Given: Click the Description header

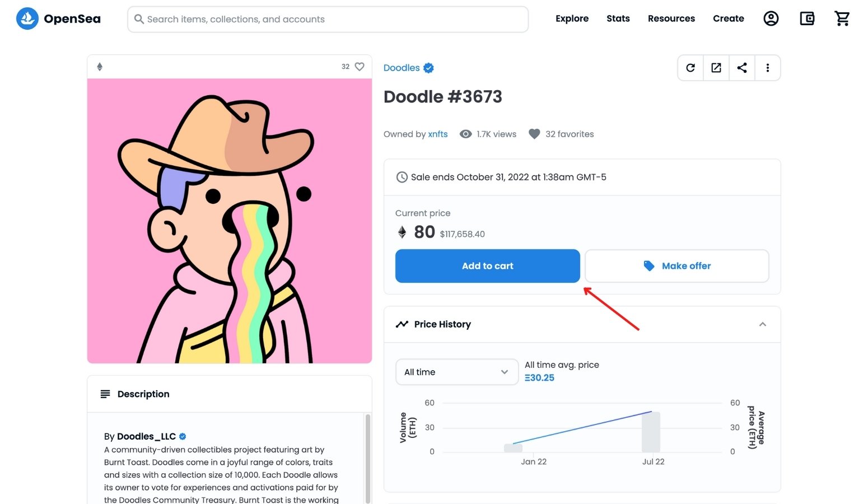Looking at the screenshot, I should click(x=143, y=394).
